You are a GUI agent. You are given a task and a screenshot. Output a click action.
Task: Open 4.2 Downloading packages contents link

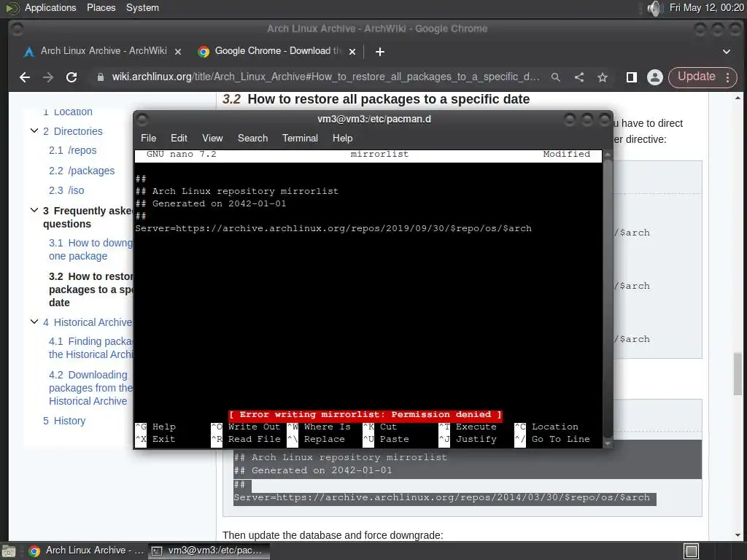pyautogui.click(x=90, y=388)
